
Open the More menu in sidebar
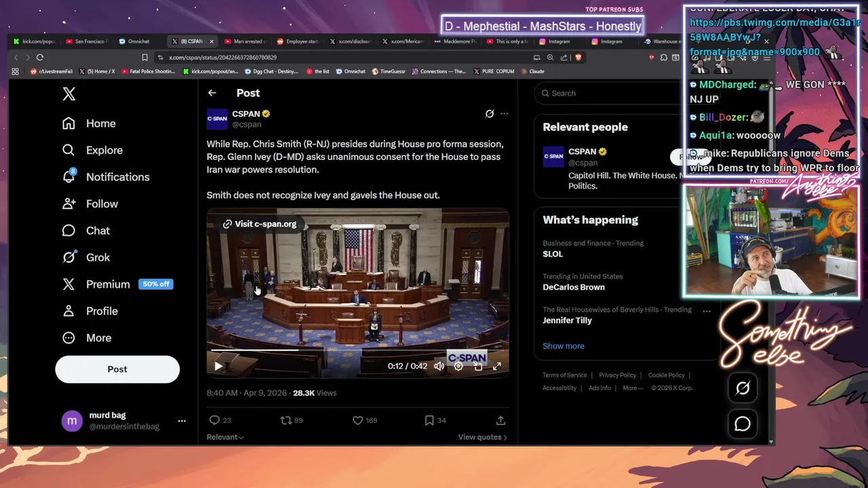pos(86,338)
